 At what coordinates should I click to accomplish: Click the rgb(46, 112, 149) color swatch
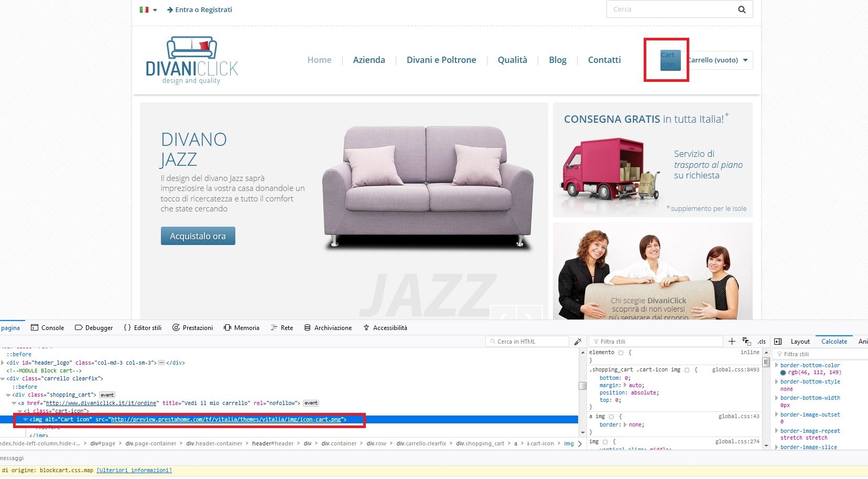783,372
